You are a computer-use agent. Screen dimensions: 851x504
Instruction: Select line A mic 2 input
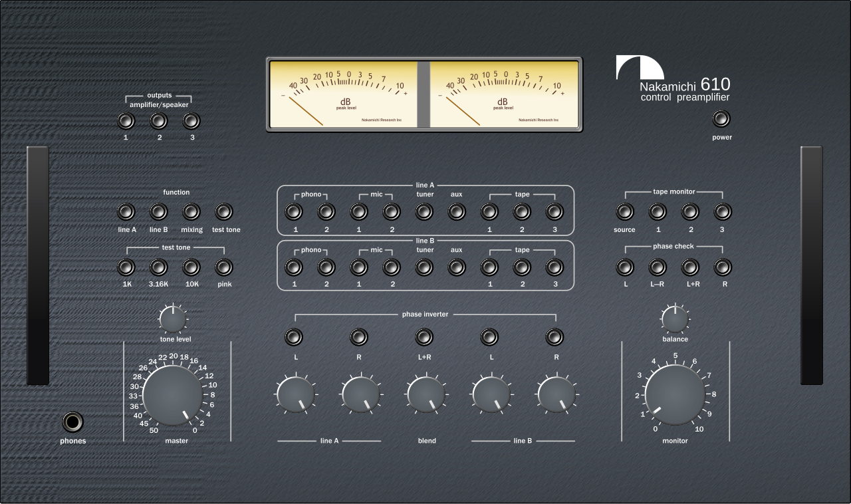pos(392,212)
